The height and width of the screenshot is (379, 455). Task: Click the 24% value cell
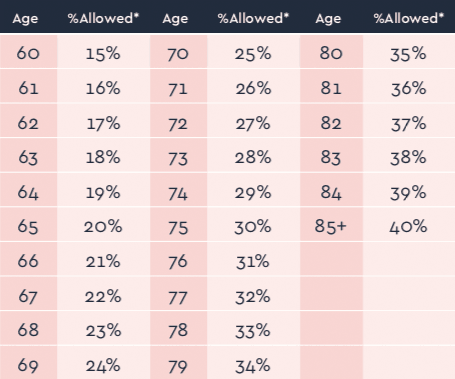(x=103, y=363)
